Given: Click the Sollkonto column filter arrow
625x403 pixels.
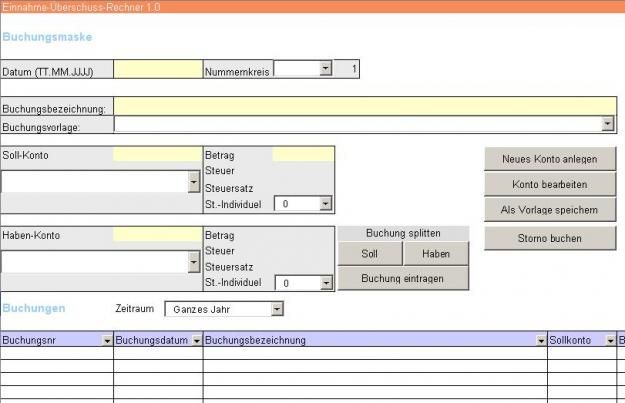Looking at the screenshot, I should point(610,340).
